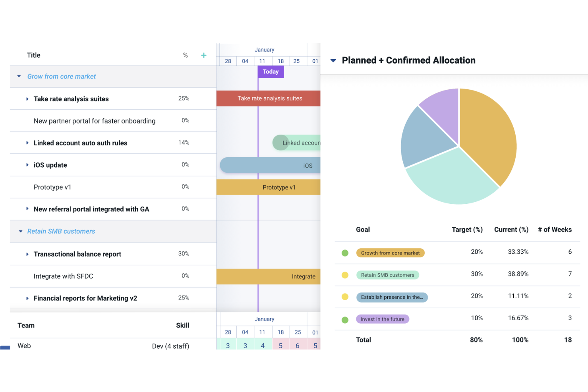Click the 18 total weeks value
This screenshot has width=588, height=392.
pos(568,340)
